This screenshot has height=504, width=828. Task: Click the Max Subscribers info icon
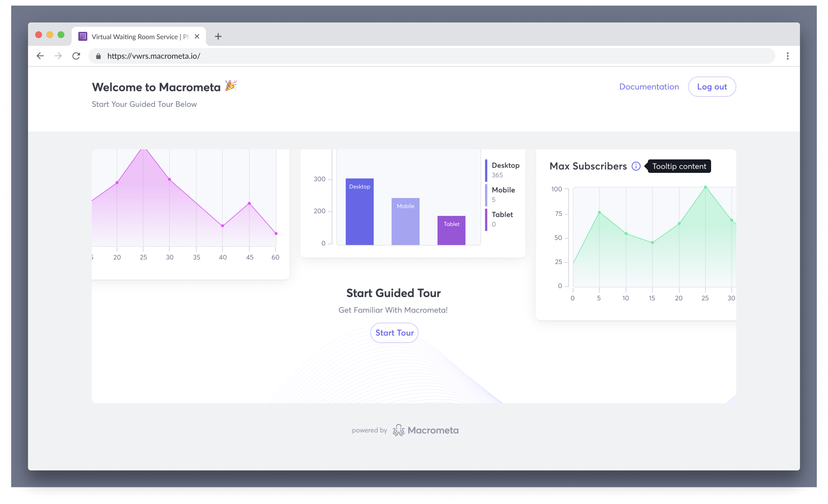pos(636,166)
